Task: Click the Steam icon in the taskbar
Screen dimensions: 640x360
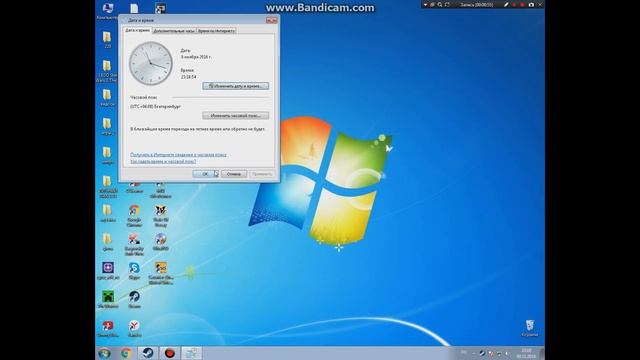Action: 148,353
